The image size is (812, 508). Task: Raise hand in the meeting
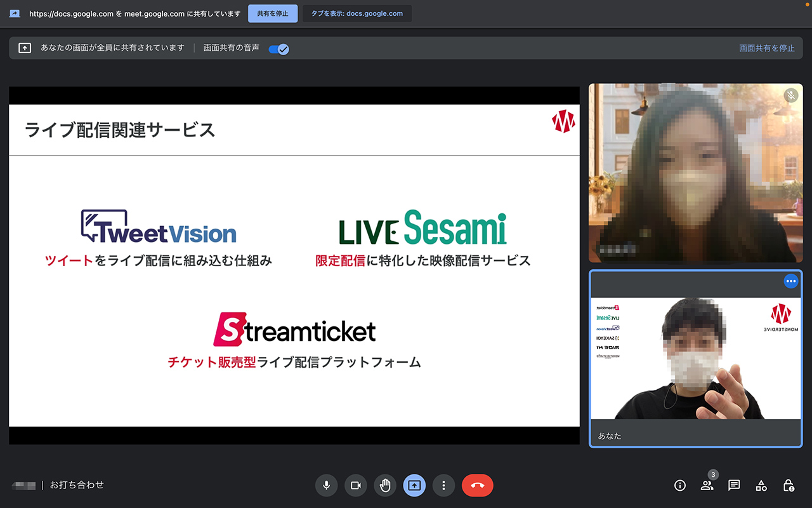point(385,485)
